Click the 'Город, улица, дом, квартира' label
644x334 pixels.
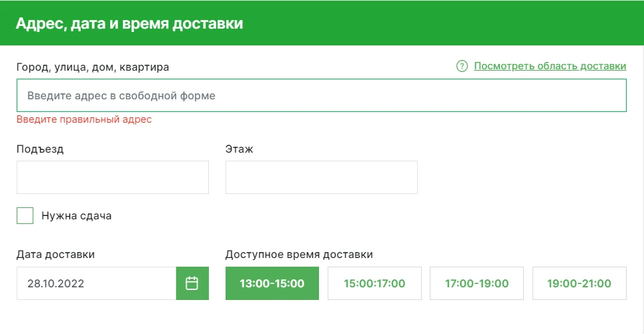93,67
